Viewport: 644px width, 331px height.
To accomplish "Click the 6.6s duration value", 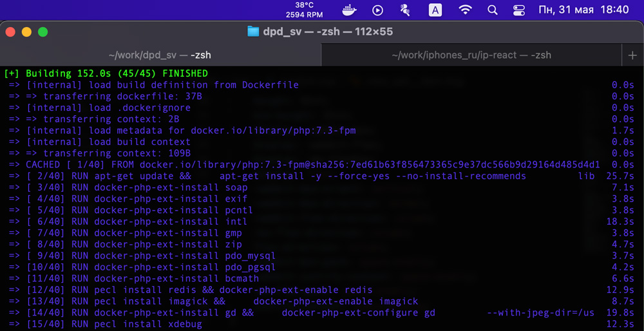I will [x=623, y=278].
